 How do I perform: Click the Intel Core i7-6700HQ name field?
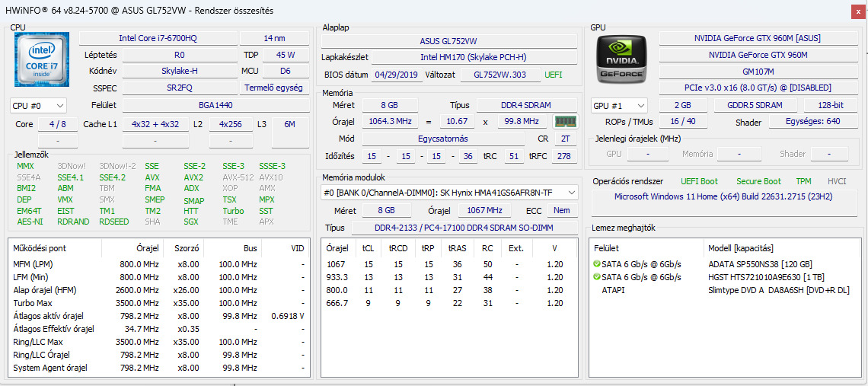[158, 38]
